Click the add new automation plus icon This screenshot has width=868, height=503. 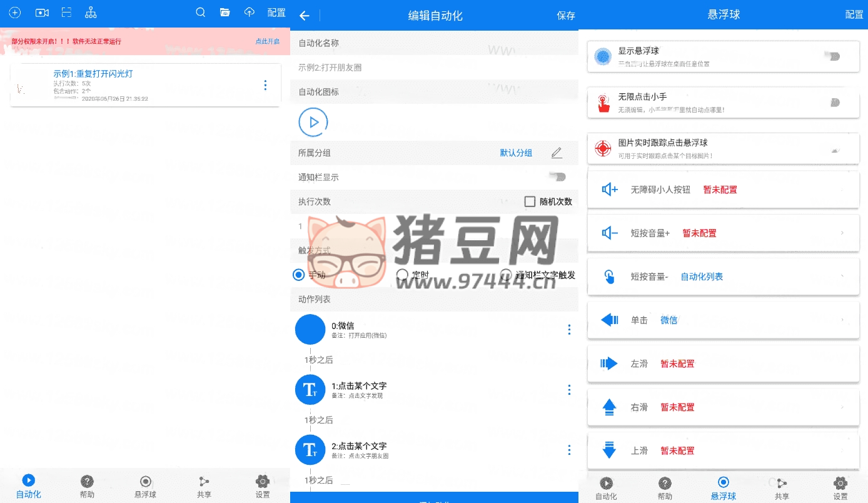(14, 13)
